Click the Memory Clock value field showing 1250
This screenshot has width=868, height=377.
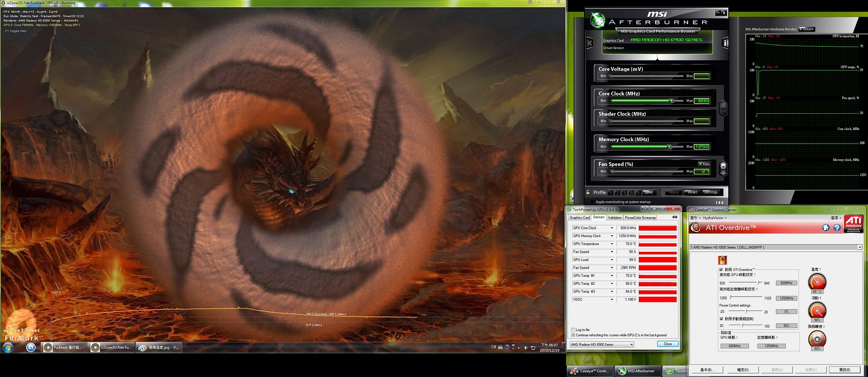pos(702,147)
